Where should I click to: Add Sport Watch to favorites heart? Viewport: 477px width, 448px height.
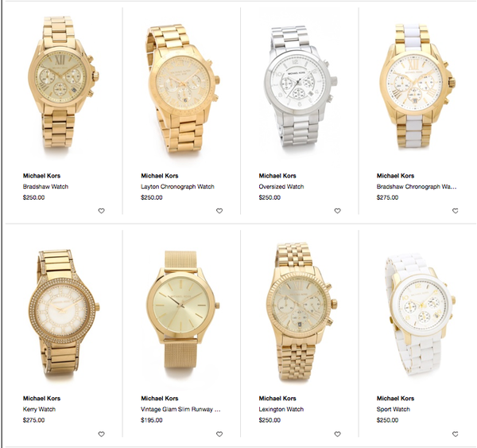455,434
